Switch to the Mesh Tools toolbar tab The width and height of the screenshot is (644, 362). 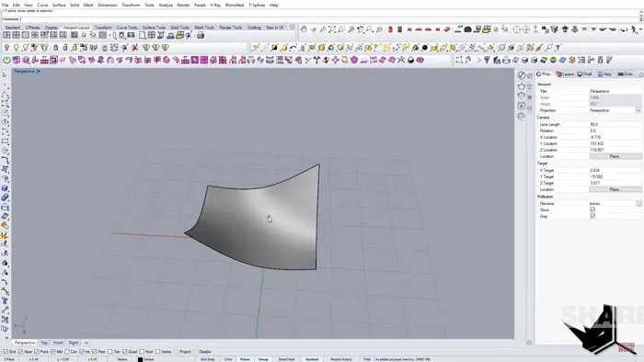coord(204,28)
